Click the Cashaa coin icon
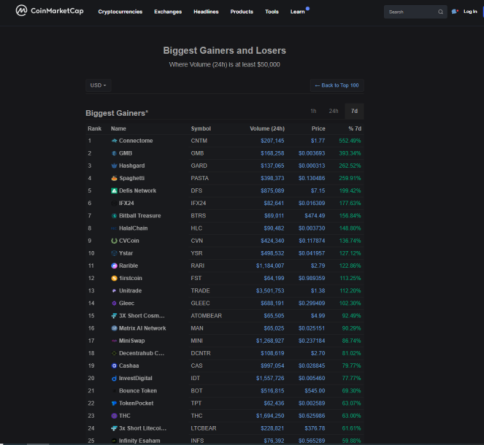The width and height of the screenshot is (484, 445). [x=114, y=366]
